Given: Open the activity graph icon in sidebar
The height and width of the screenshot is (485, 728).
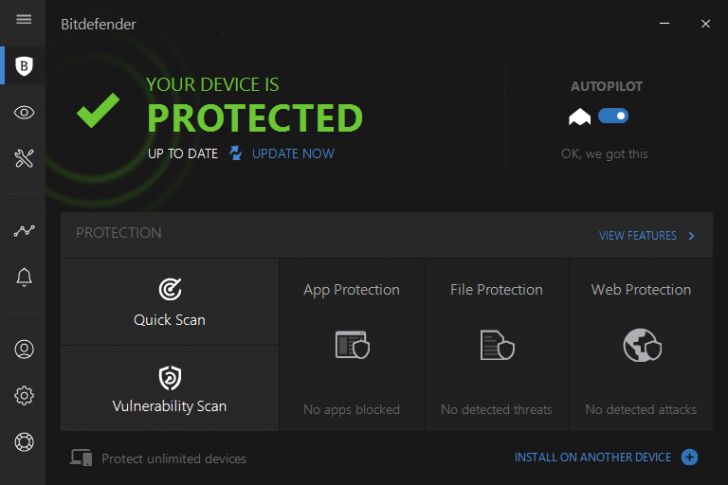Looking at the screenshot, I should [24, 230].
